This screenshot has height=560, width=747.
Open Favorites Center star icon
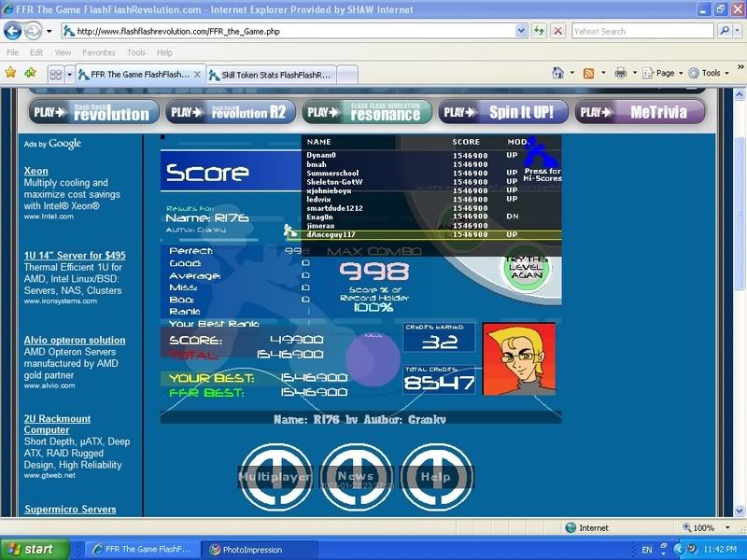point(10,73)
